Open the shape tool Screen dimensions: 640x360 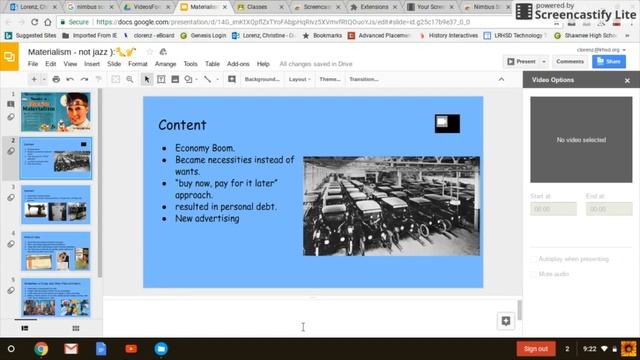point(188,79)
